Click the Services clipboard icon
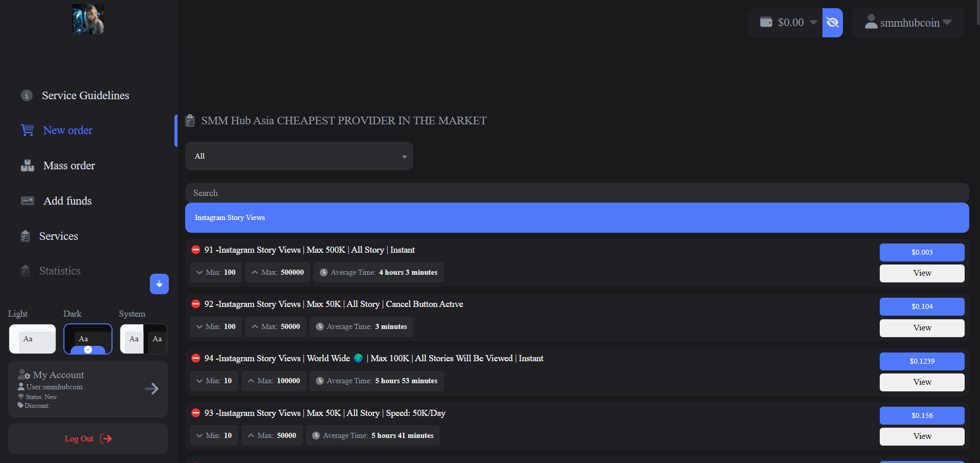This screenshot has width=980, height=463. tap(25, 236)
